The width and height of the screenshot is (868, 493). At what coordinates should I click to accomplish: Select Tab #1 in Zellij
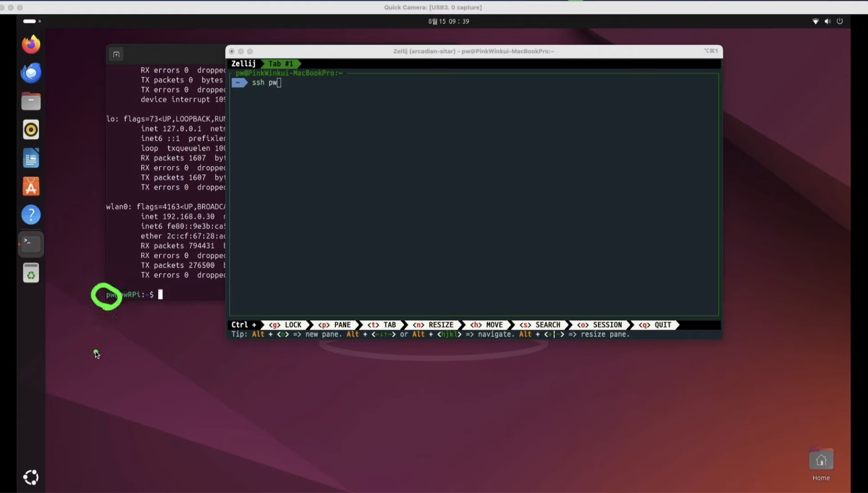(x=281, y=64)
